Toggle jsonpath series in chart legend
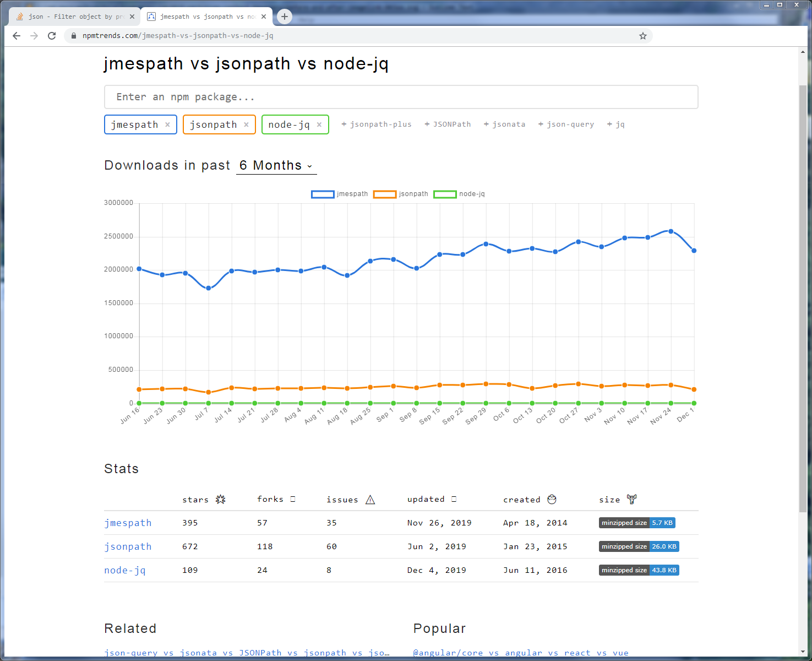Viewport: 812px width, 661px height. point(401,194)
